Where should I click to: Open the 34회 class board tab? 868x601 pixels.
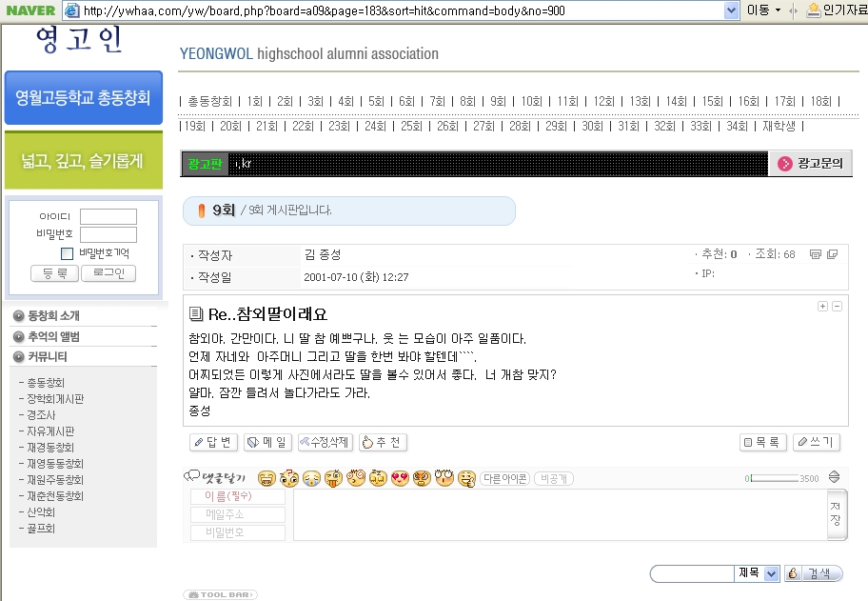[x=737, y=127]
